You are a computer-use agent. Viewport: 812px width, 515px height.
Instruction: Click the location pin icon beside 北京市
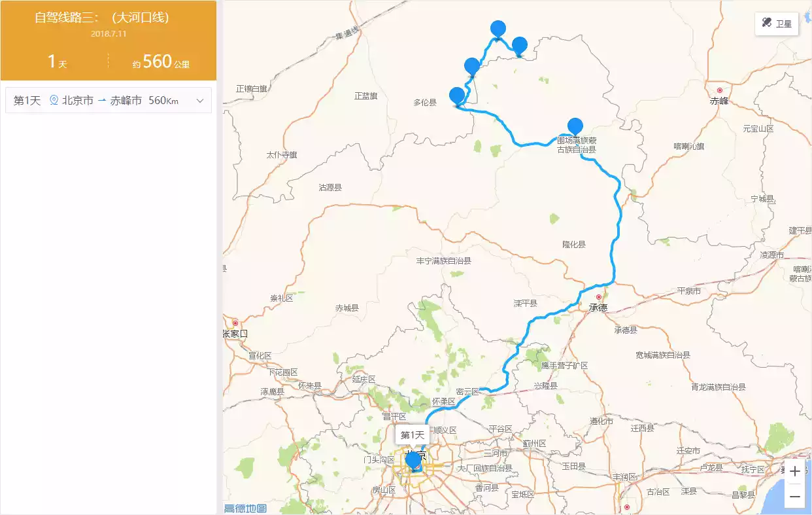54,101
